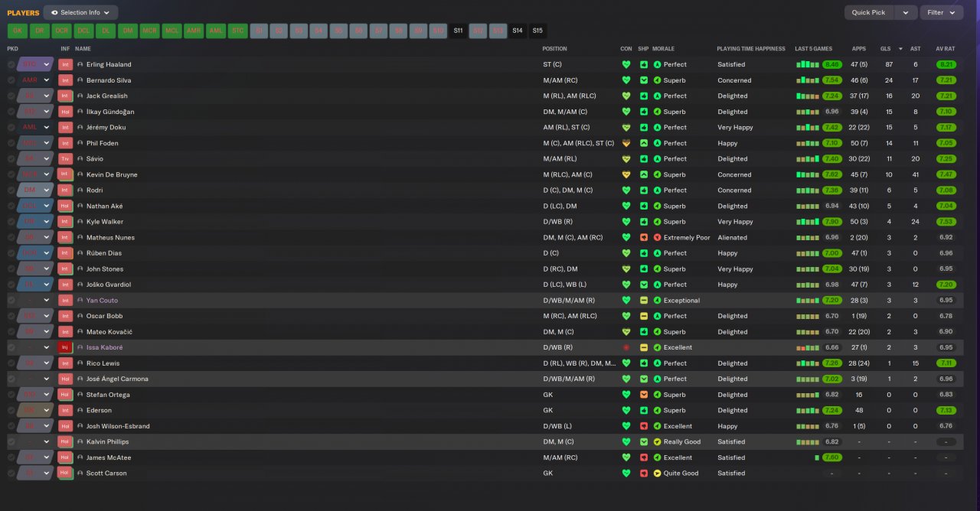Click the Hol icon for Nathan Aké

(x=65, y=206)
